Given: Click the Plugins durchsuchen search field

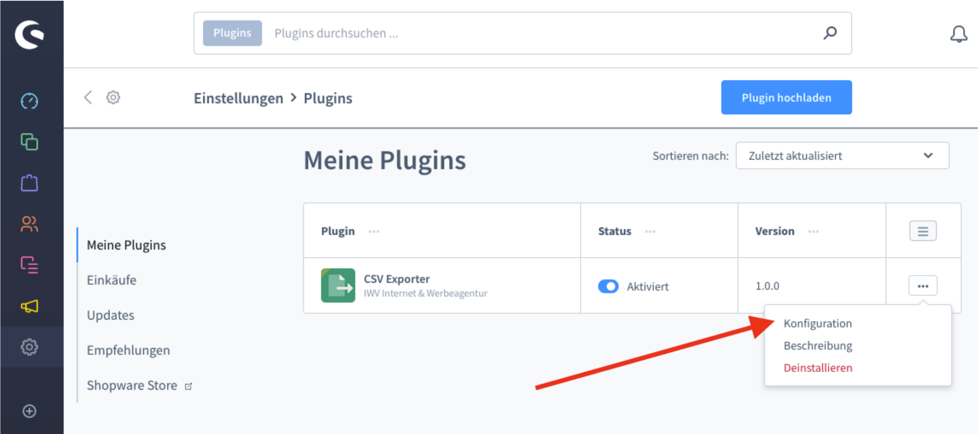Looking at the screenshot, I should 532,33.
